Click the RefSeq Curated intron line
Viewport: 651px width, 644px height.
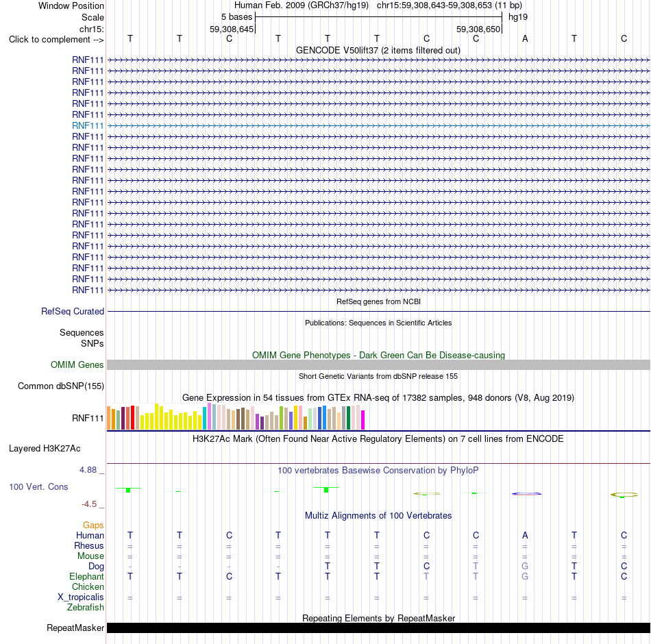[x=379, y=312]
